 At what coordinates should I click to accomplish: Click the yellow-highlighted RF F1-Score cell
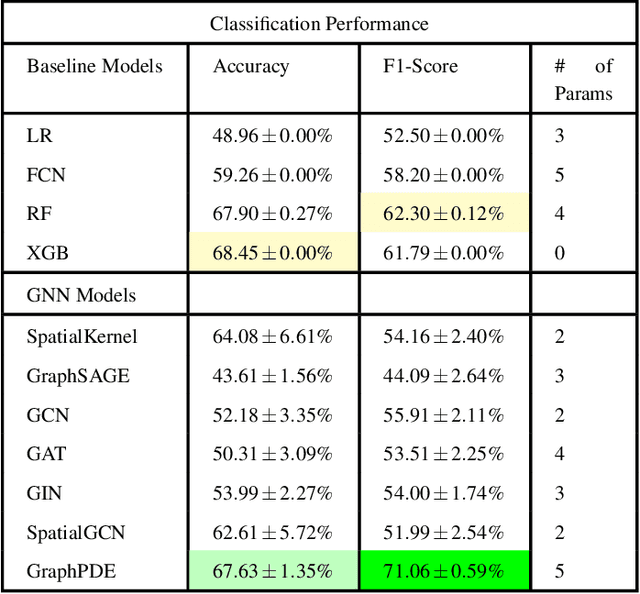[443, 214]
